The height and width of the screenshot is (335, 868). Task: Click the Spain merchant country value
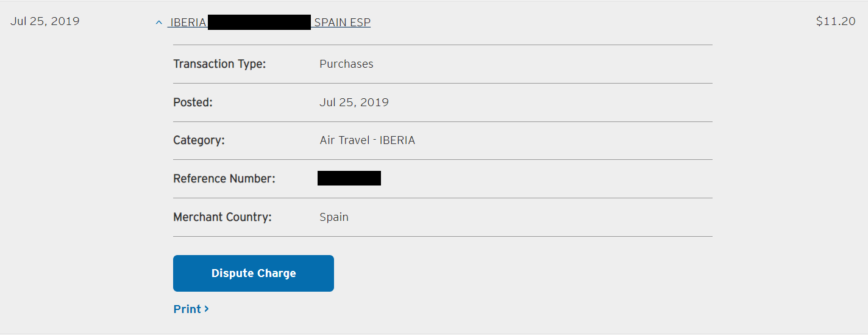(334, 217)
